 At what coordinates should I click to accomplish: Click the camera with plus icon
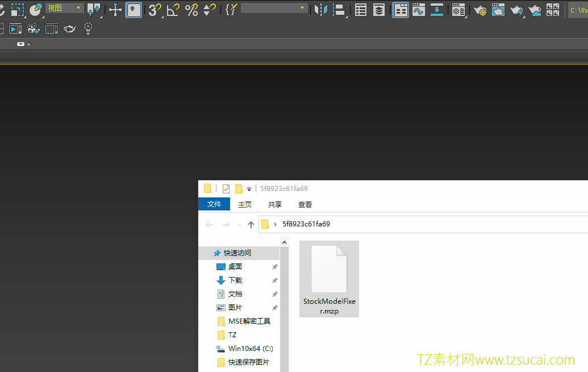click(34, 28)
